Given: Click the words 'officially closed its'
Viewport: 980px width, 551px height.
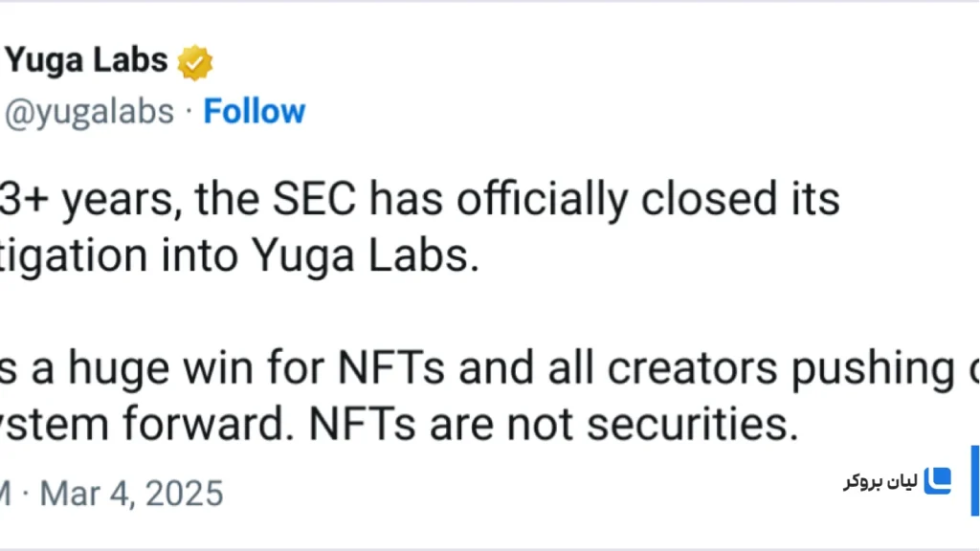Looking at the screenshot, I should click(x=648, y=201).
